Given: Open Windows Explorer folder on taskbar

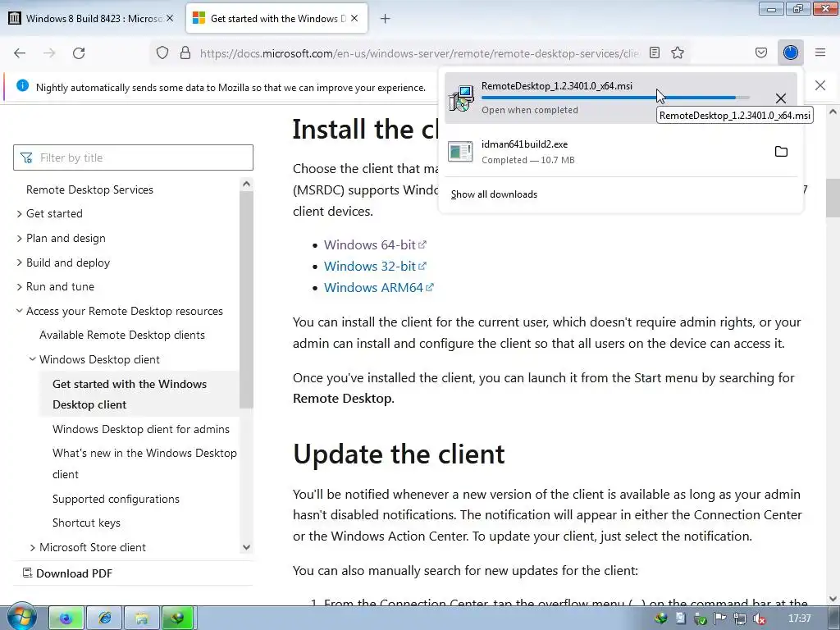Looking at the screenshot, I should [x=142, y=619].
